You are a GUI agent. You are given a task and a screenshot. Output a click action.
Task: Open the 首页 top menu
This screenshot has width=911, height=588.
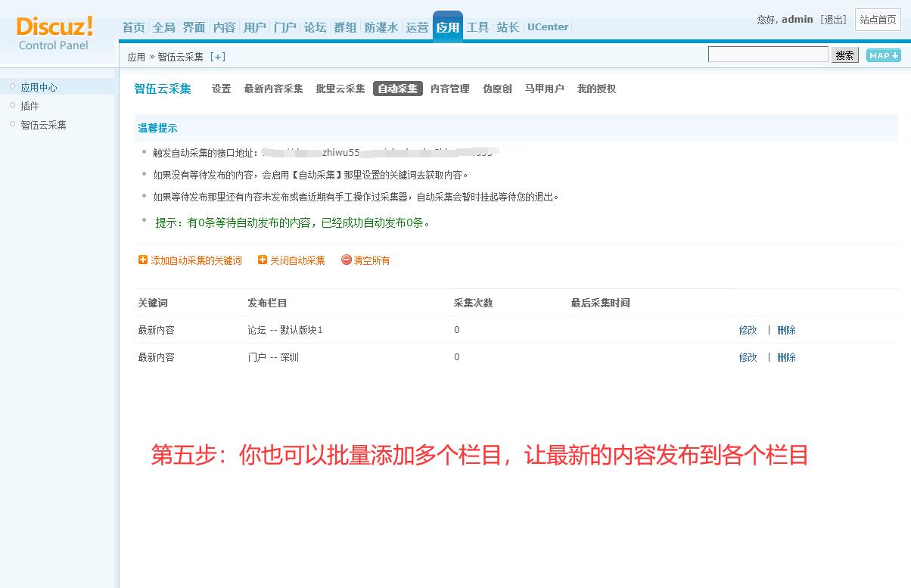click(133, 27)
